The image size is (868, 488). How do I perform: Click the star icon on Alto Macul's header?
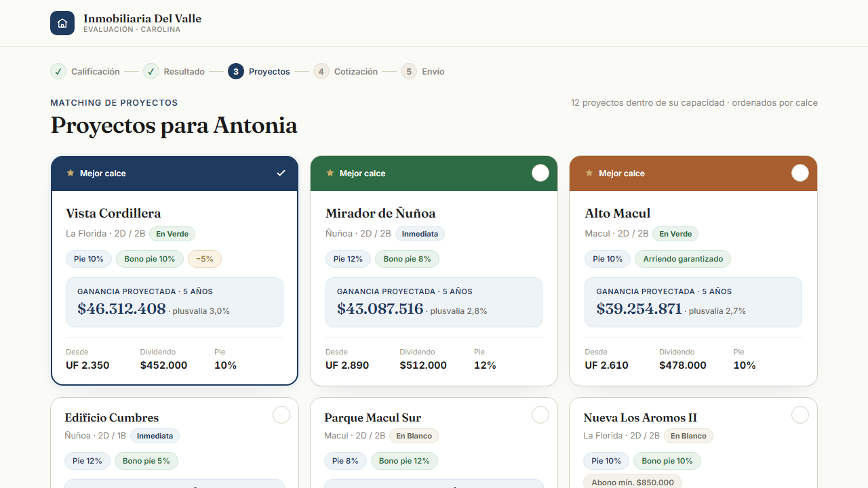(x=589, y=173)
